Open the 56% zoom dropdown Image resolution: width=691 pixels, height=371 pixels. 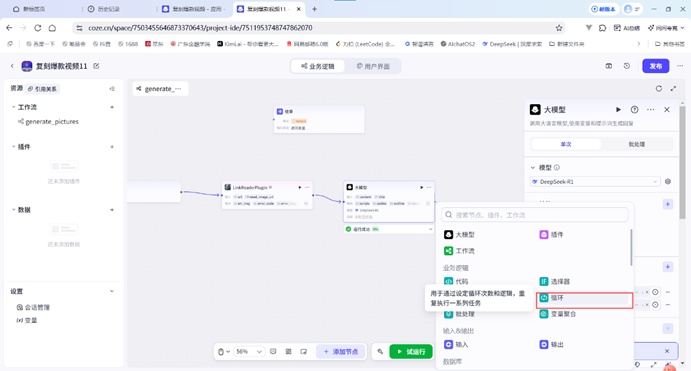coord(249,352)
